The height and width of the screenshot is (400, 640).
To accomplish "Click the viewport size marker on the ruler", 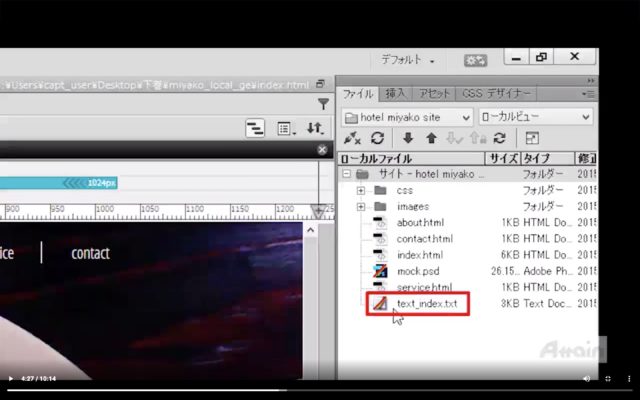I will 318,212.
